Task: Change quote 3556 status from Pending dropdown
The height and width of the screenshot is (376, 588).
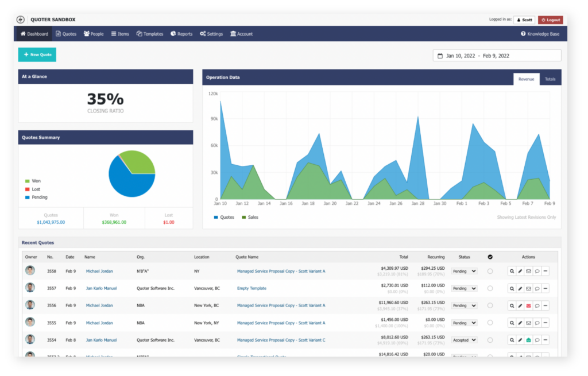Action: coord(464,305)
